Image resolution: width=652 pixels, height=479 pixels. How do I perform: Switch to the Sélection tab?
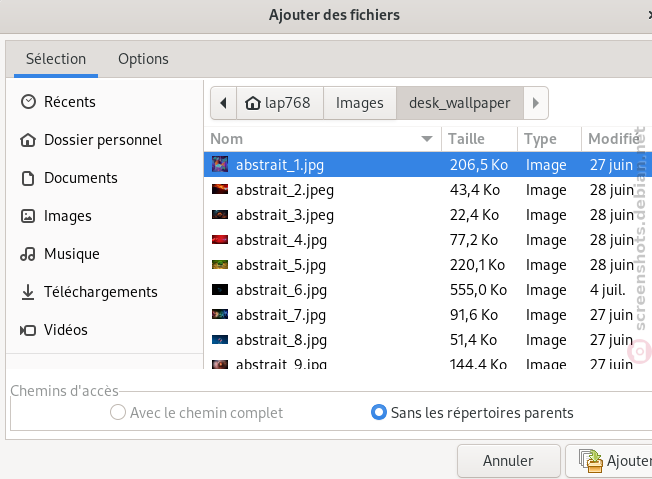point(56,59)
